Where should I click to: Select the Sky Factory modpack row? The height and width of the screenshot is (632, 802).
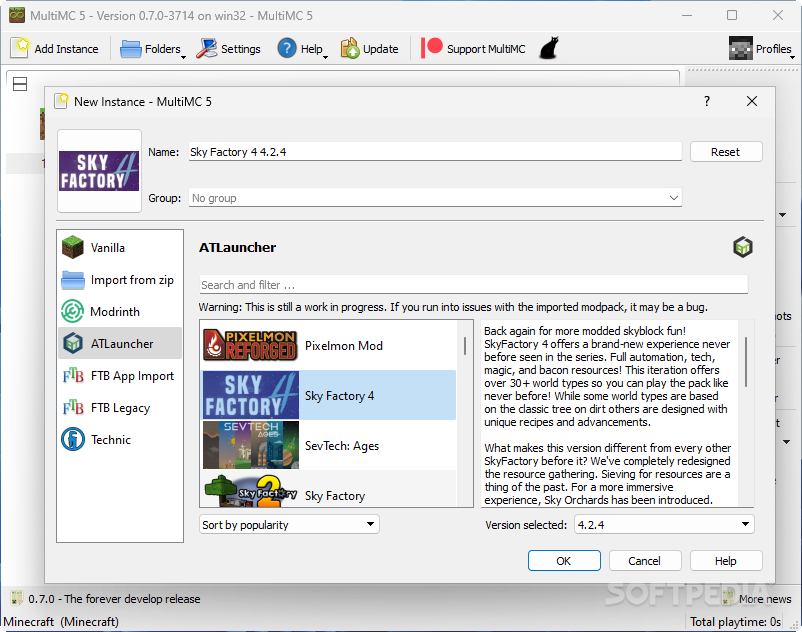click(329, 489)
